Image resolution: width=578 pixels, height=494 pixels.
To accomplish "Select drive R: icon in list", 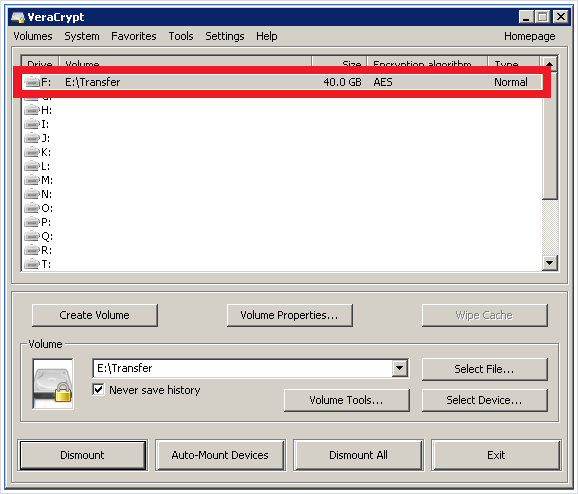I will 32,250.
